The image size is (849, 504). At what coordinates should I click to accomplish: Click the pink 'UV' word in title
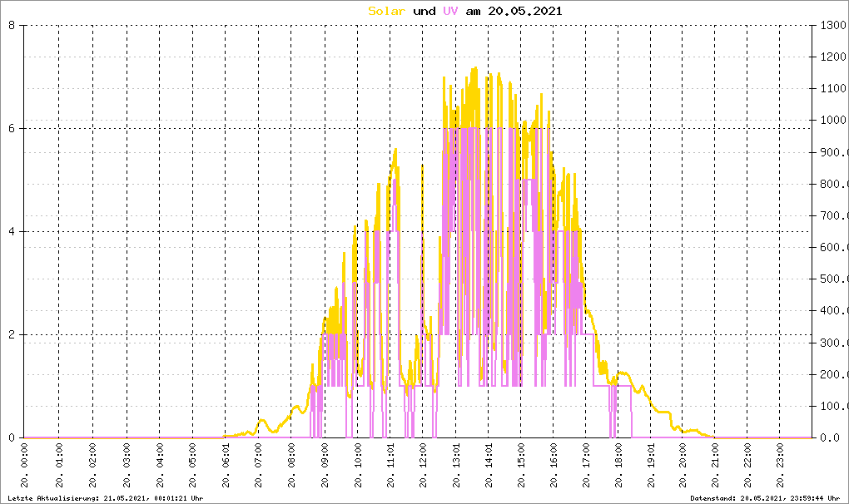click(450, 11)
